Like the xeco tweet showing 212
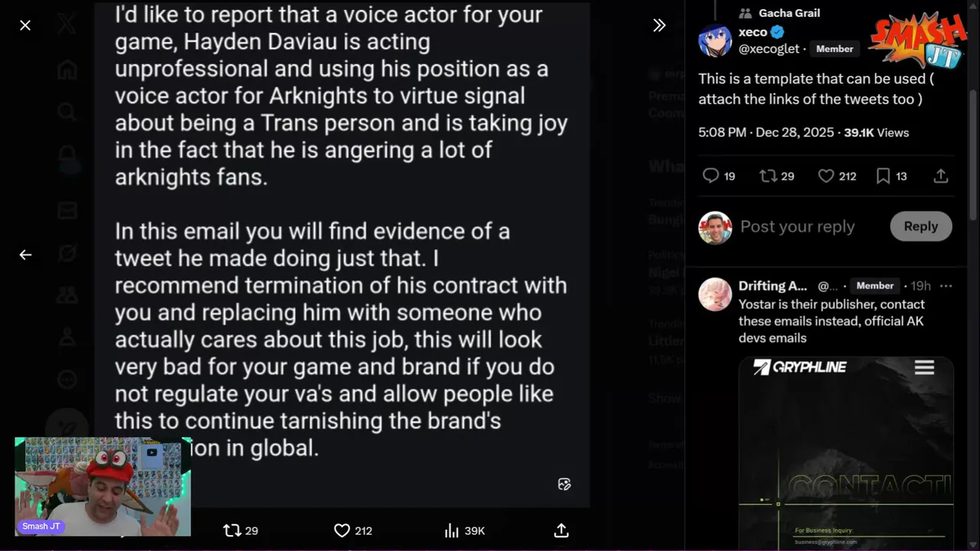Viewport: 980px width, 551px height. (826, 176)
